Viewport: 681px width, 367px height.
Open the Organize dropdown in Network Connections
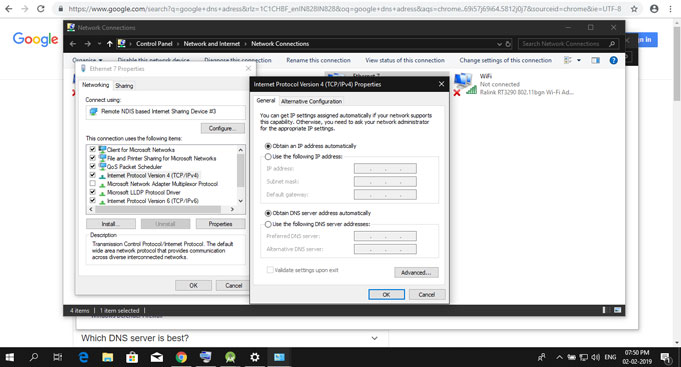(87, 60)
